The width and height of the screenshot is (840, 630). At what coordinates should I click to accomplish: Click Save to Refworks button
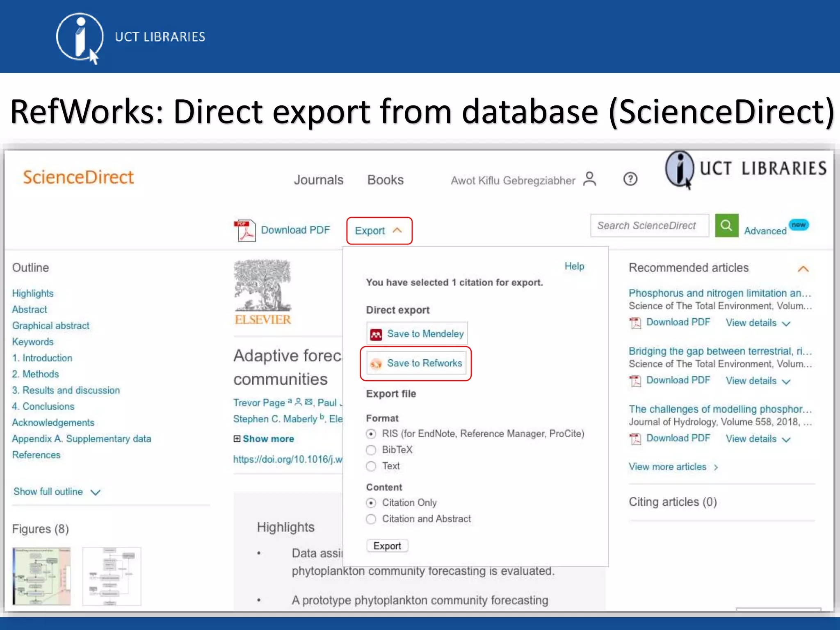[x=416, y=363]
